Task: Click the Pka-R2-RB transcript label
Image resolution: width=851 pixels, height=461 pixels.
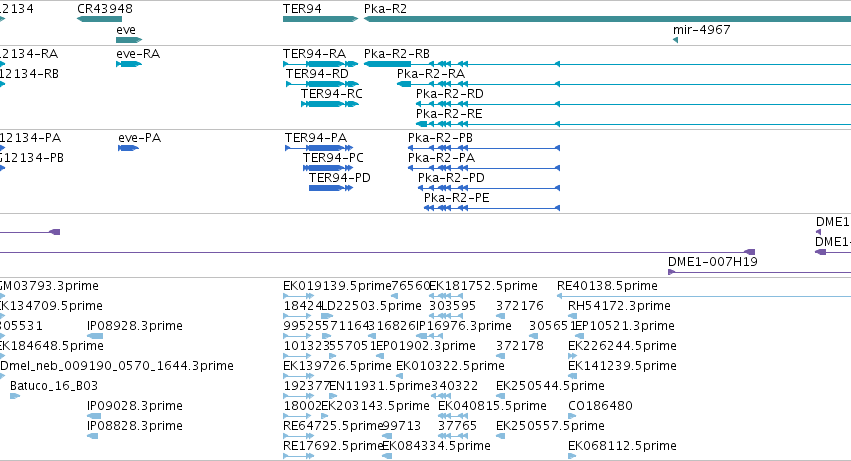Action: tap(397, 54)
